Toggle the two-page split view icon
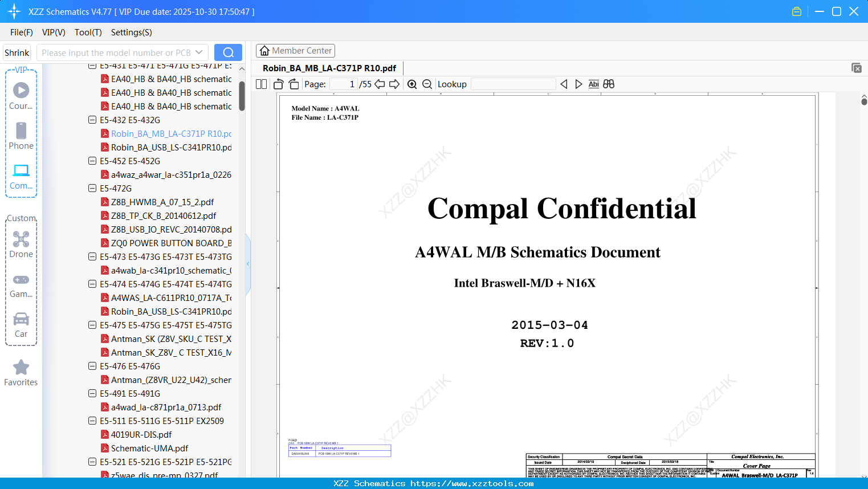Viewport: 868px width, 489px height. point(262,84)
